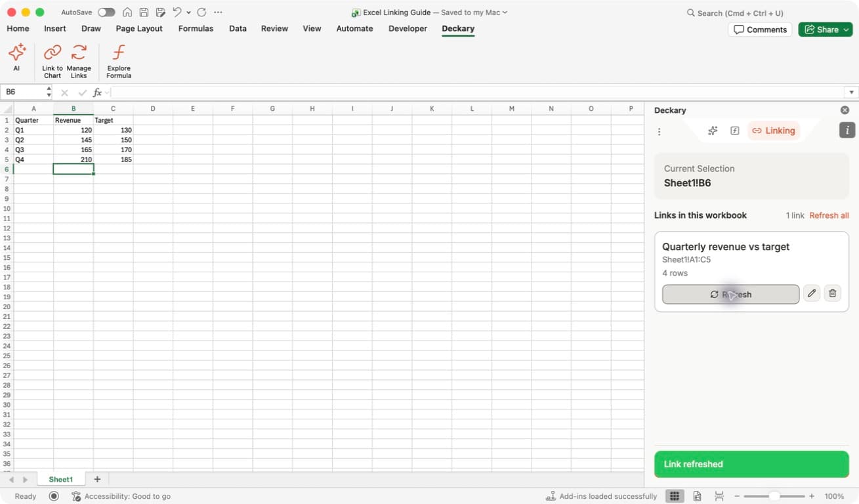This screenshot has height=504, width=859.
Task: Click the fx insert function icon
Action: coord(97,93)
